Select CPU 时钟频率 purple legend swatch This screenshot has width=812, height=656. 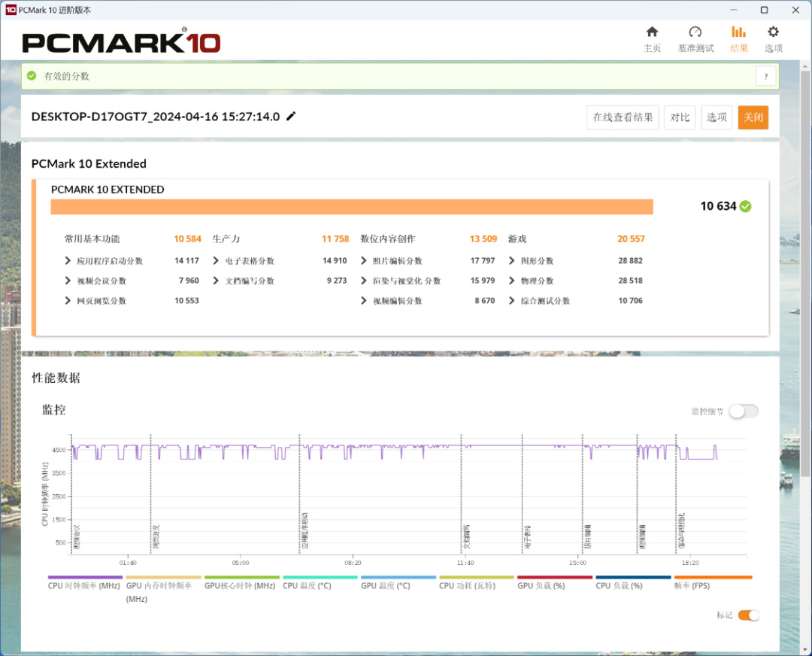[85, 577]
